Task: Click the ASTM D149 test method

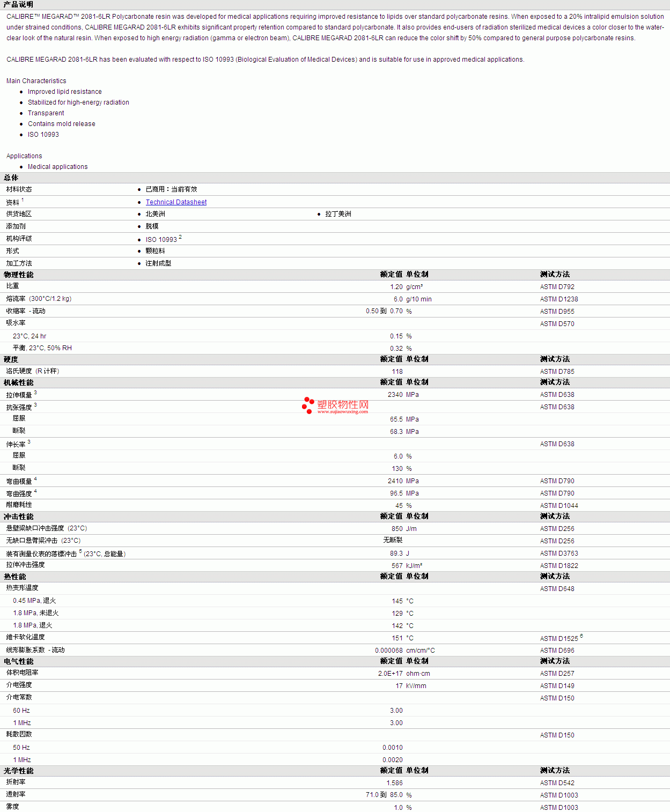Action: [557, 686]
